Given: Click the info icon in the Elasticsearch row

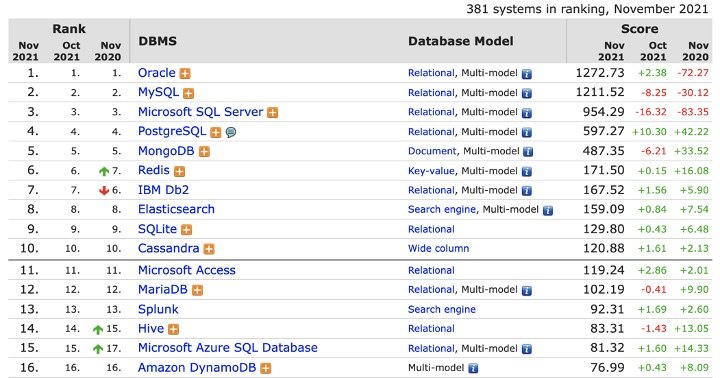Looking at the screenshot, I should (x=548, y=210).
